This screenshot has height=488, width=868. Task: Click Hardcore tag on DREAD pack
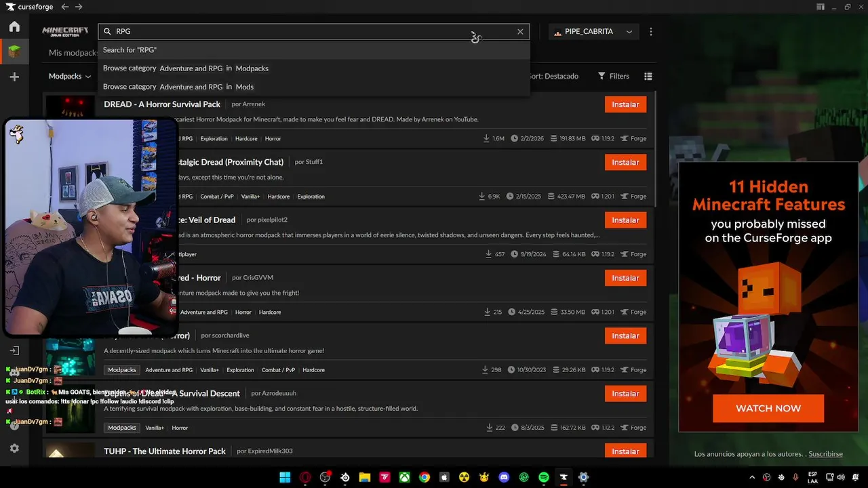246,138
